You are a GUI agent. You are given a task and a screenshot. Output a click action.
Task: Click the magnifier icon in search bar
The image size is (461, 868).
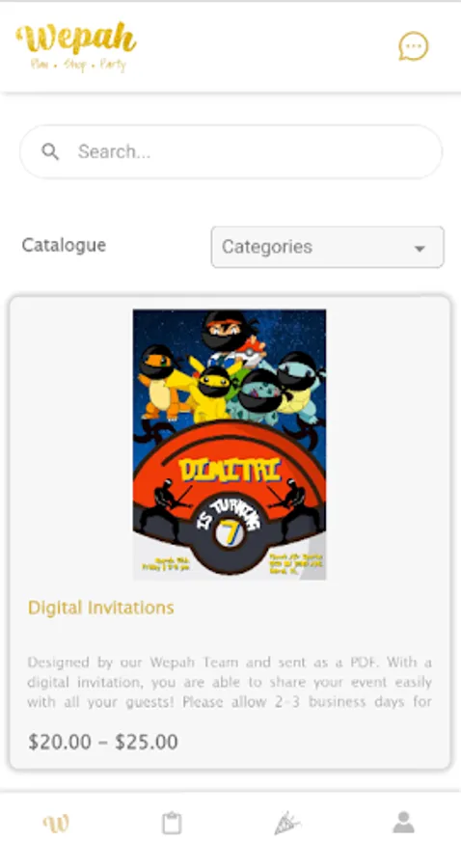[x=50, y=151]
